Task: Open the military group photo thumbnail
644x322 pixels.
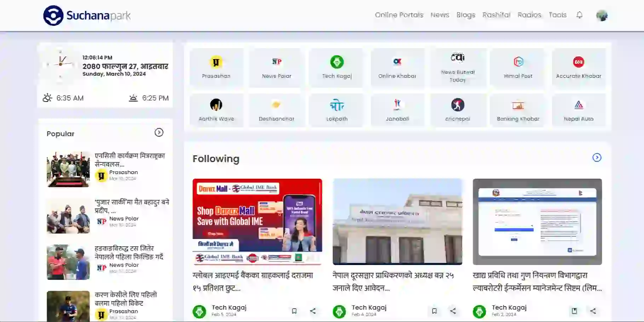Action: coord(68,169)
